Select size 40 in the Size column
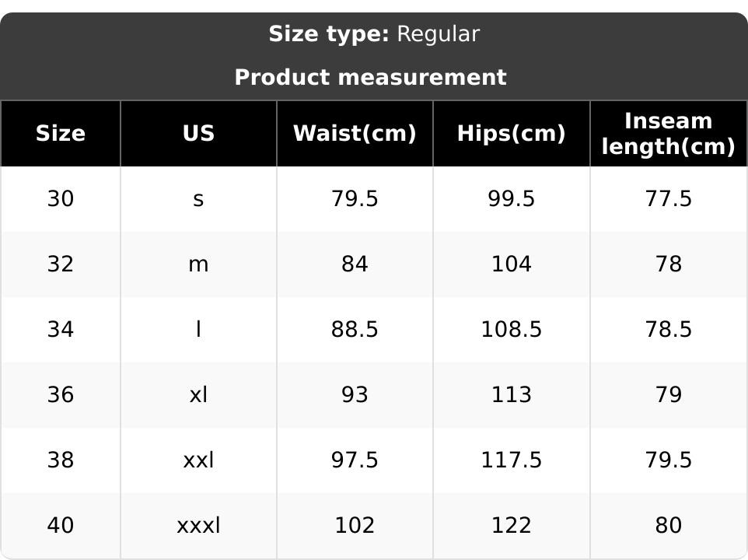The height and width of the screenshot is (560, 748). pos(61,526)
